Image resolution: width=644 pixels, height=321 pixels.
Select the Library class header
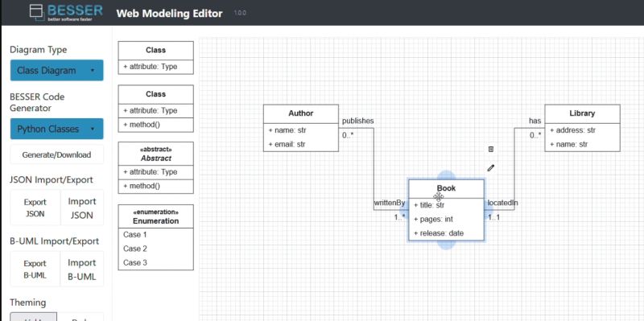click(582, 113)
